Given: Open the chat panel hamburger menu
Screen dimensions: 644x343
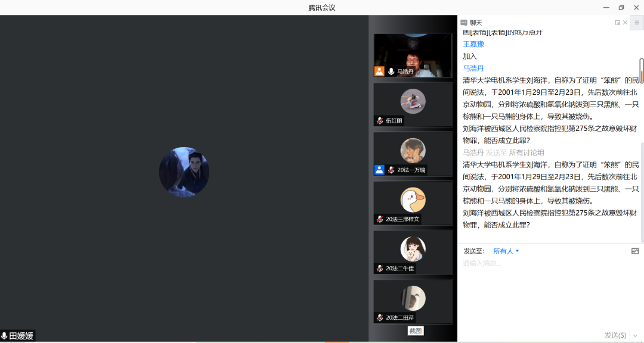Looking at the screenshot, I should pyautogui.click(x=637, y=23).
